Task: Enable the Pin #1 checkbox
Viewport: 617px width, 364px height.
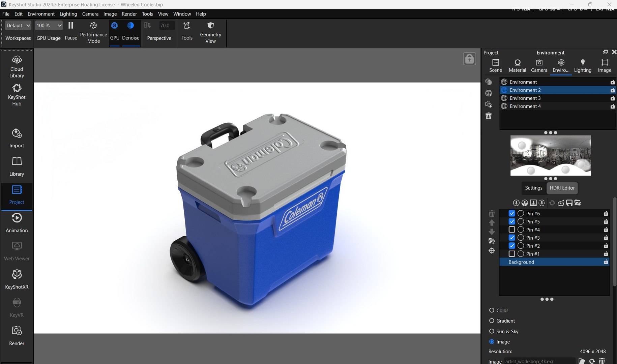Action: (512, 254)
